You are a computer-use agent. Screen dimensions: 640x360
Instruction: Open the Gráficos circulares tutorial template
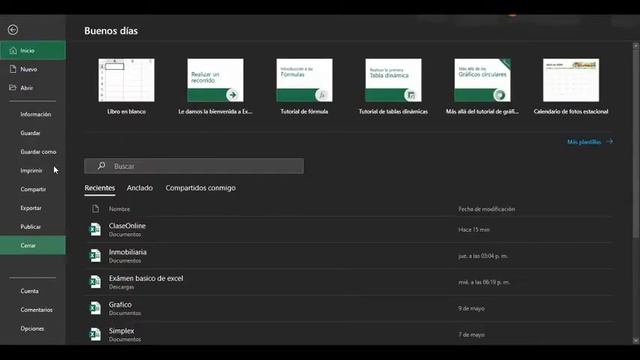482,80
